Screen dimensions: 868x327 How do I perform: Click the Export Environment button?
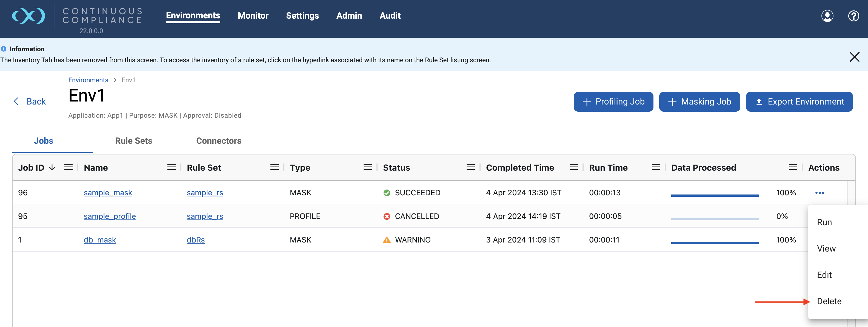[x=799, y=102]
